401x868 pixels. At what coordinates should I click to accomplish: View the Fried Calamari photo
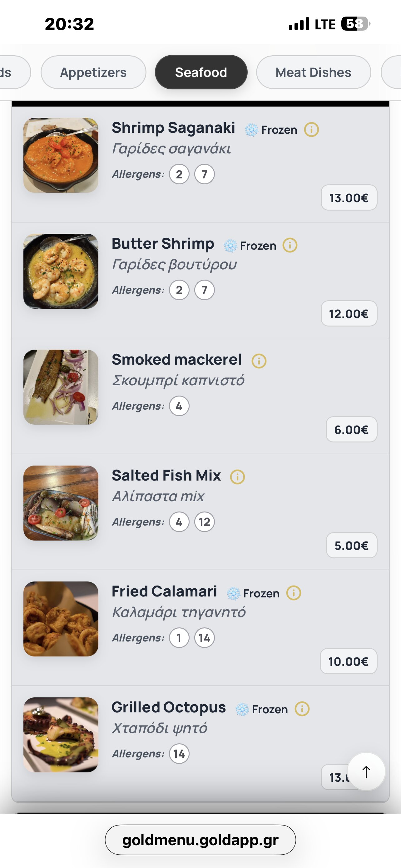click(x=61, y=619)
